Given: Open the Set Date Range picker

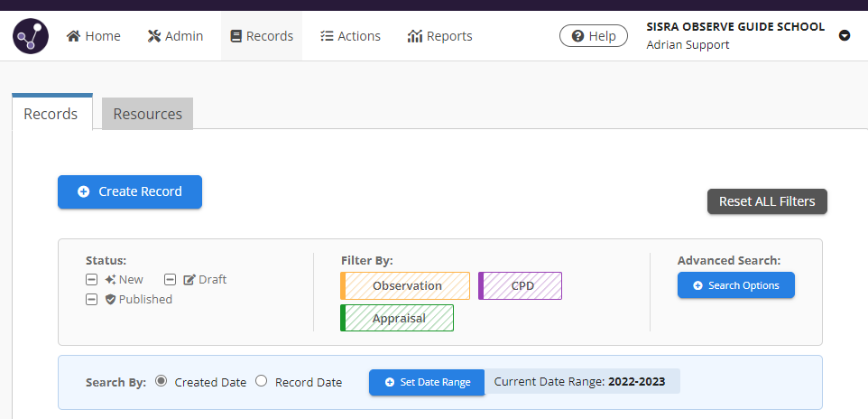Looking at the screenshot, I should pos(427,382).
